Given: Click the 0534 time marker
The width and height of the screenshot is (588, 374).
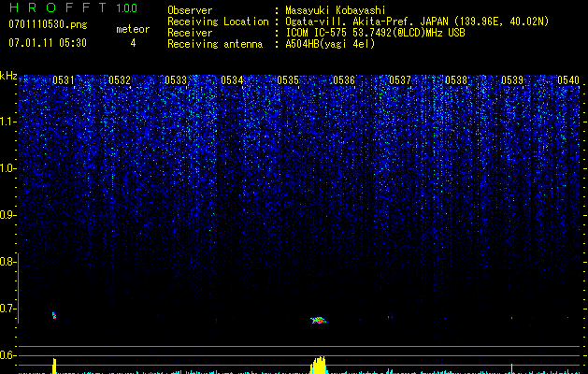Looking at the screenshot, I should (232, 79).
